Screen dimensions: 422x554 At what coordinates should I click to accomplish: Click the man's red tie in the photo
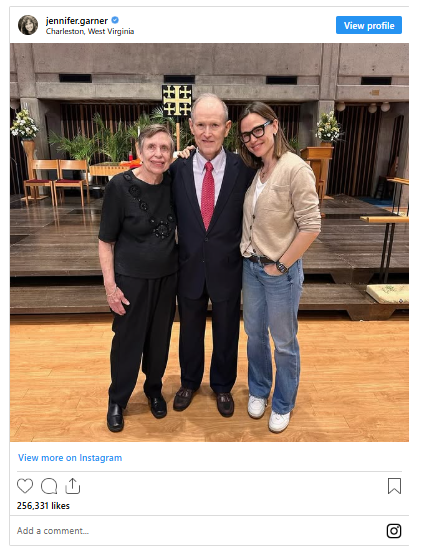[208, 195]
